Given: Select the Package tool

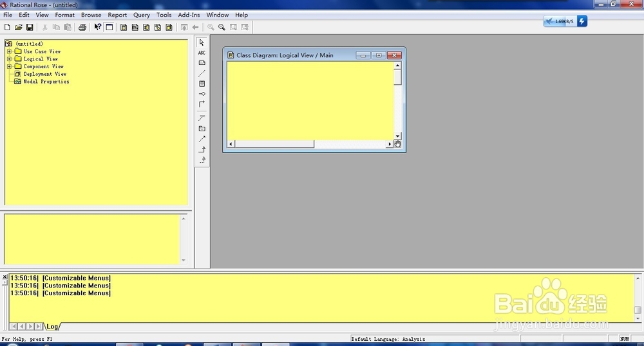Looking at the screenshot, I should click(x=202, y=129).
